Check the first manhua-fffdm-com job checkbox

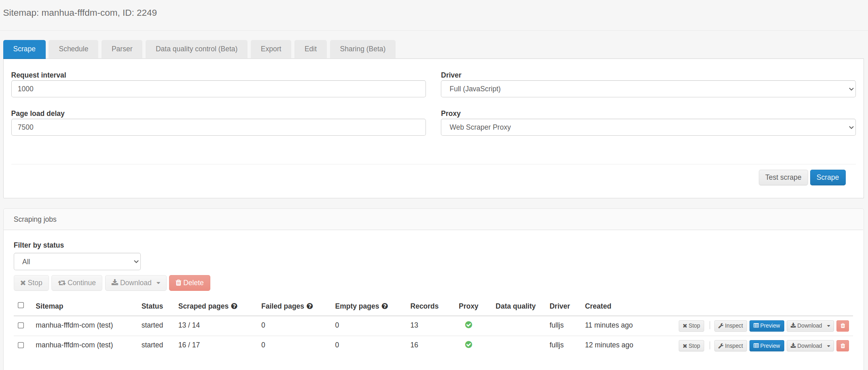pyautogui.click(x=21, y=326)
